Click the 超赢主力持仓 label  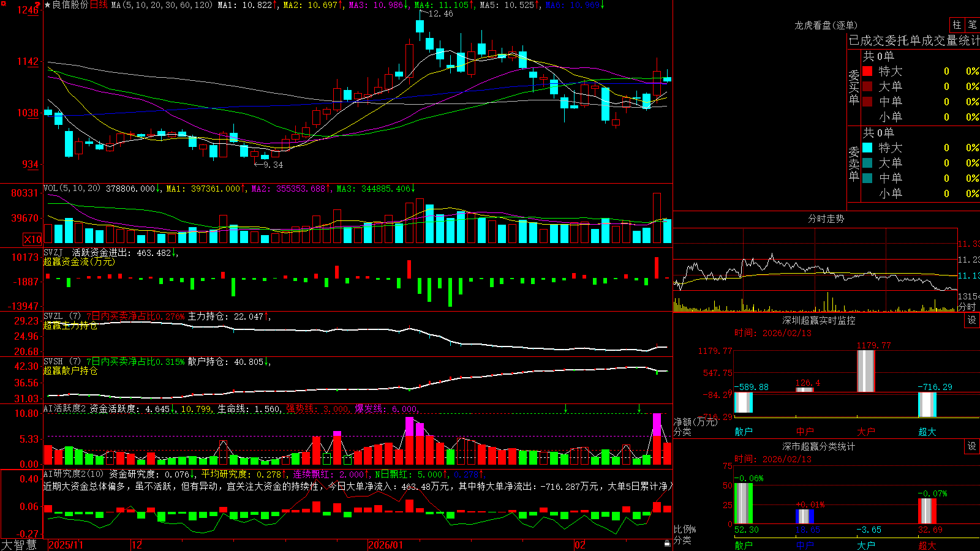(70, 325)
